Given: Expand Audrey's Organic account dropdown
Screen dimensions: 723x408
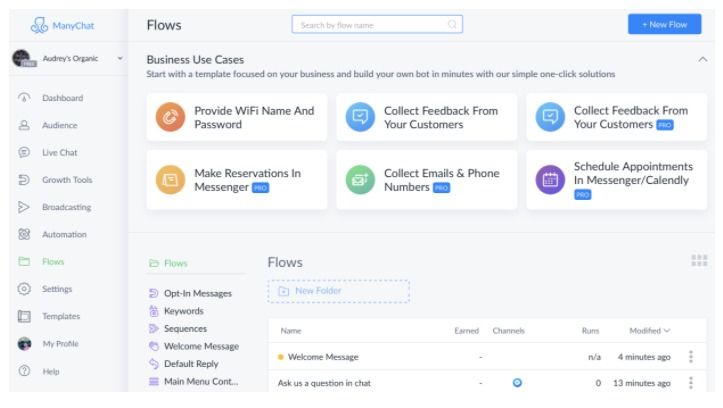Looking at the screenshot, I should point(120,59).
